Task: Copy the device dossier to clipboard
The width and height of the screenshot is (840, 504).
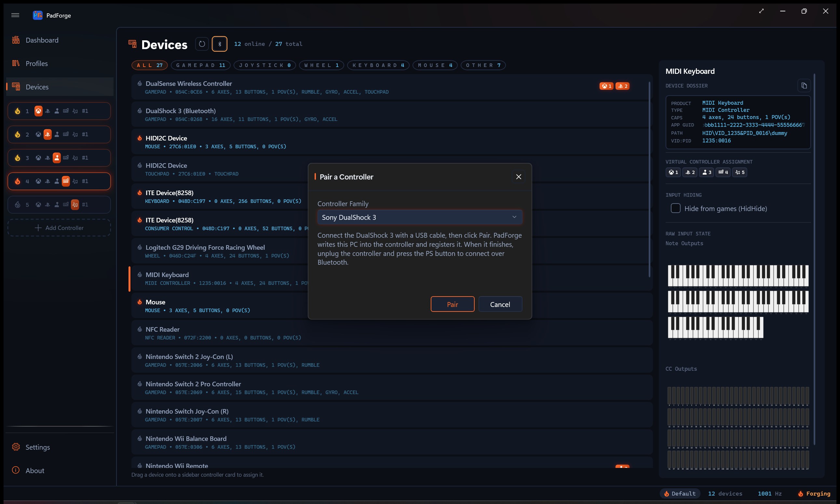Action: click(x=804, y=86)
